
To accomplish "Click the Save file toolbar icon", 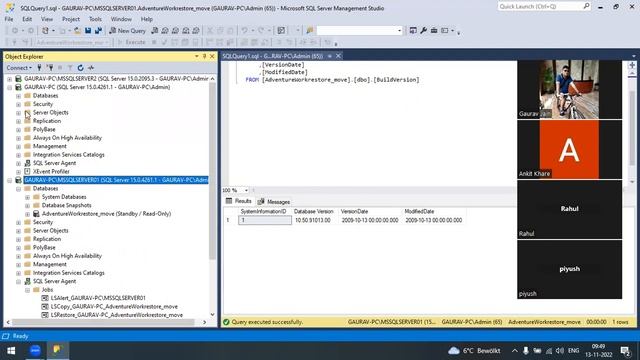I will [x=88, y=31].
